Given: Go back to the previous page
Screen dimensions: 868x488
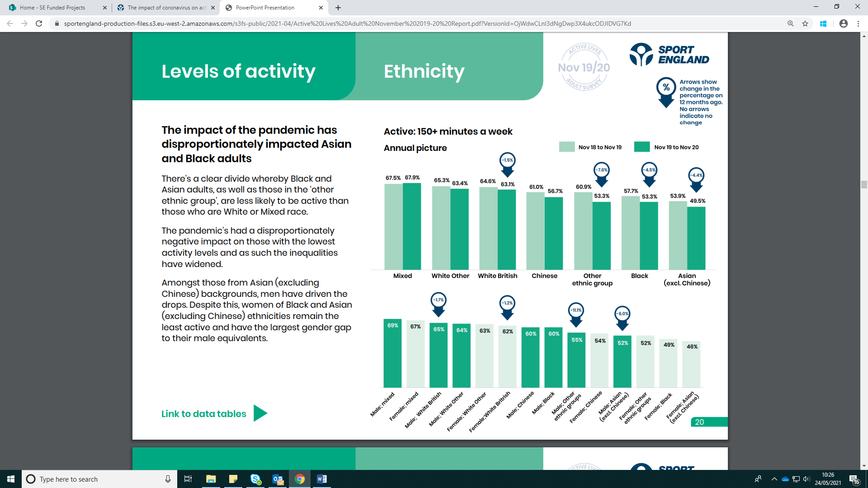Looking at the screenshot, I should pyautogui.click(x=10, y=23).
